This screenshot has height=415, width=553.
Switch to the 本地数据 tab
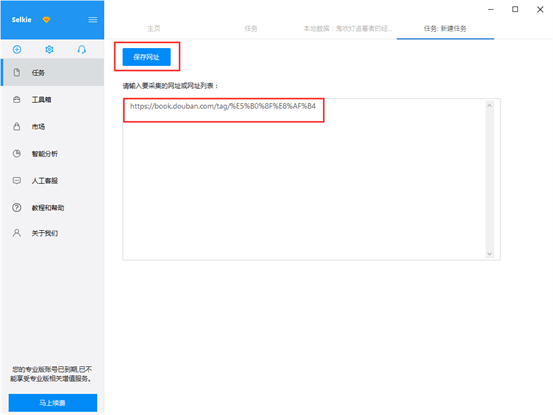(348, 29)
